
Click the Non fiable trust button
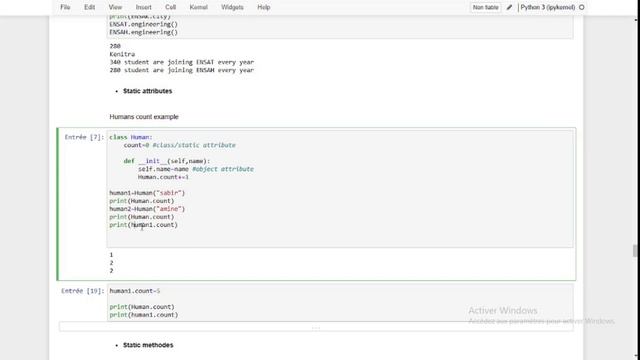point(485,7)
